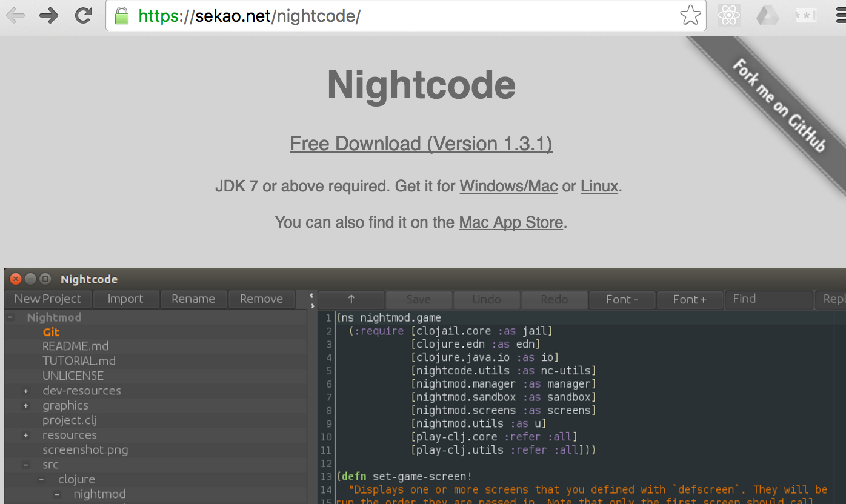The width and height of the screenshot is (846, 504).
Task: Decrease font size with Font - button
Action: 622,299
